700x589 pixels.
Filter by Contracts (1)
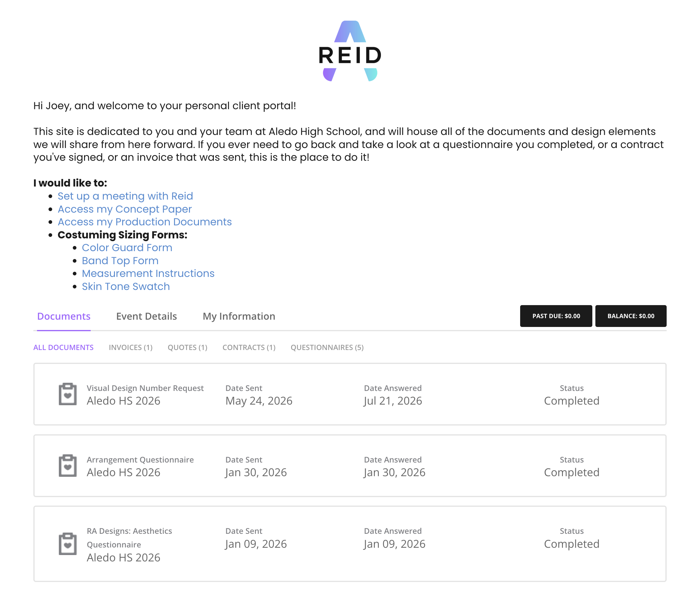(249, 347)
